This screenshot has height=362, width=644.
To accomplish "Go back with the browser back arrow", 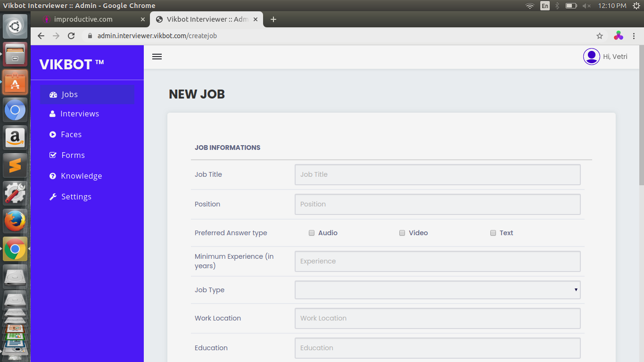I will click(x=41, y=36).
